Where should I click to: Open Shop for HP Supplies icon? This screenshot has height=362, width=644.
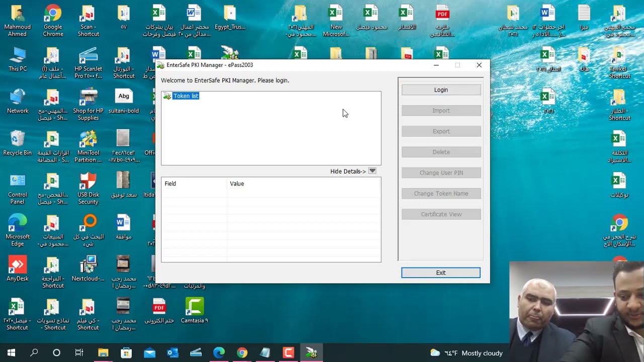click(88, 105)
